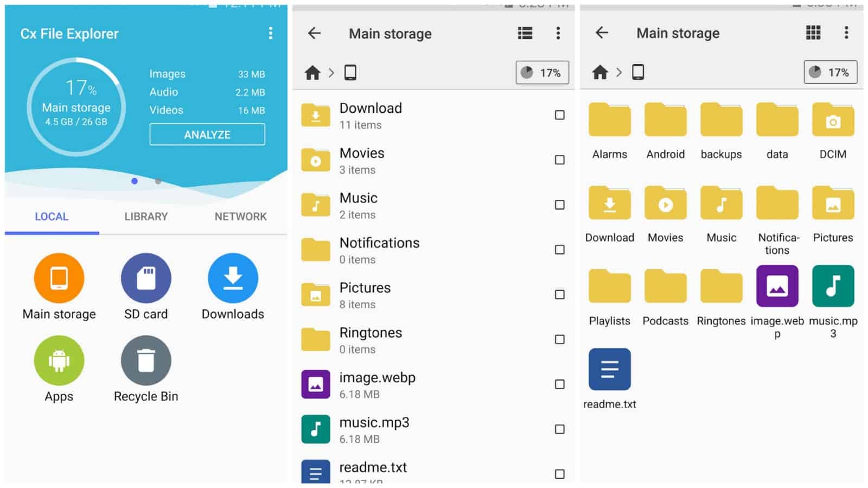This screenshot has height=488, width=868.
Task: Tap the 17% storage usage button in list view
Action: click(542, 73)
